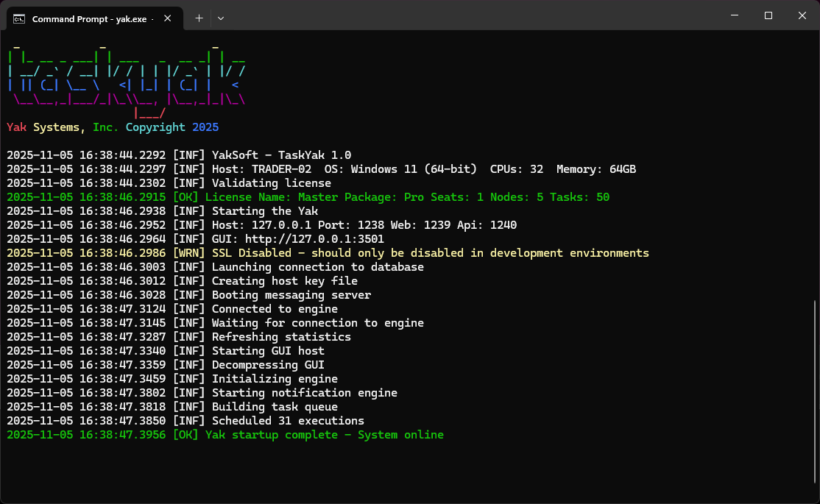Click the Copyright 2025 text
This screenshot has height=504, width=820.
pyautogui.click(x=172, y=127)
